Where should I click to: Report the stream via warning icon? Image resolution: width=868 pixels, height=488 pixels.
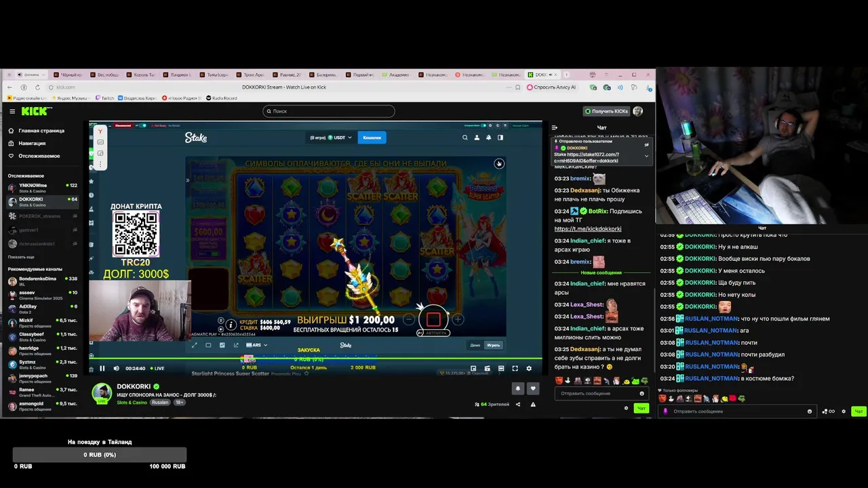tap(533, 405)
